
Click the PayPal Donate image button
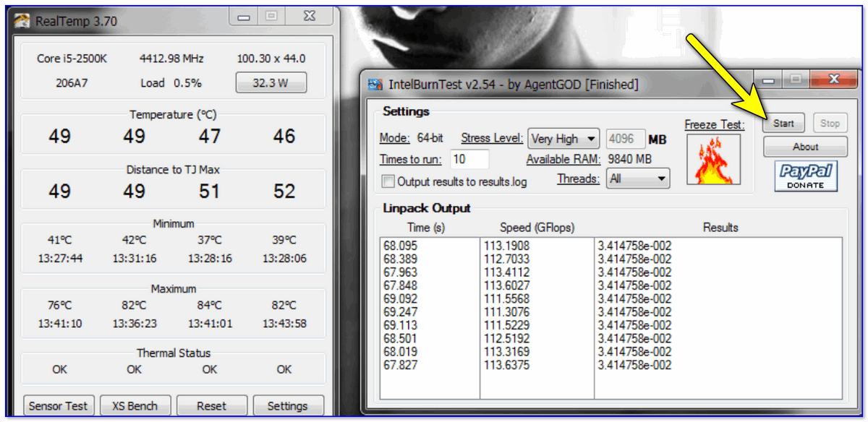(x=805, y=176)
